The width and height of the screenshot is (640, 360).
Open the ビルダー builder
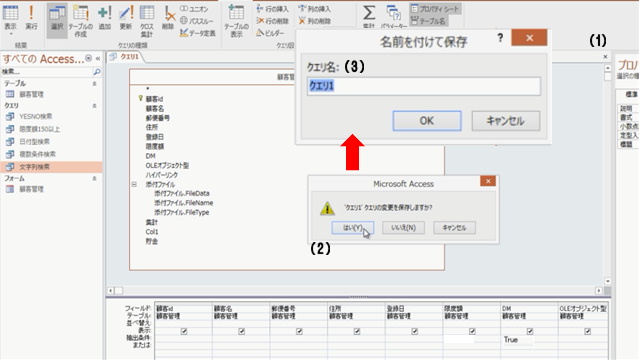click(x=270, y=33)
